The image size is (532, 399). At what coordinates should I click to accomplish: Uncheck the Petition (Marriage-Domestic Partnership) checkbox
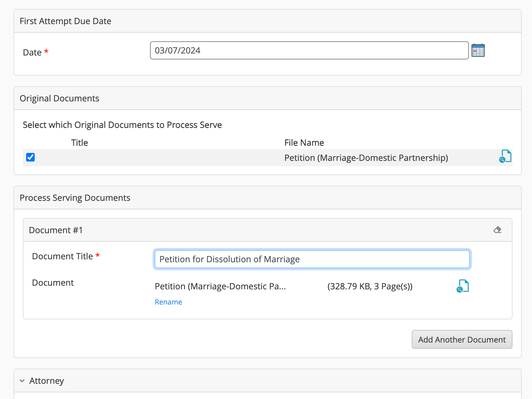[x=30, y=157]
